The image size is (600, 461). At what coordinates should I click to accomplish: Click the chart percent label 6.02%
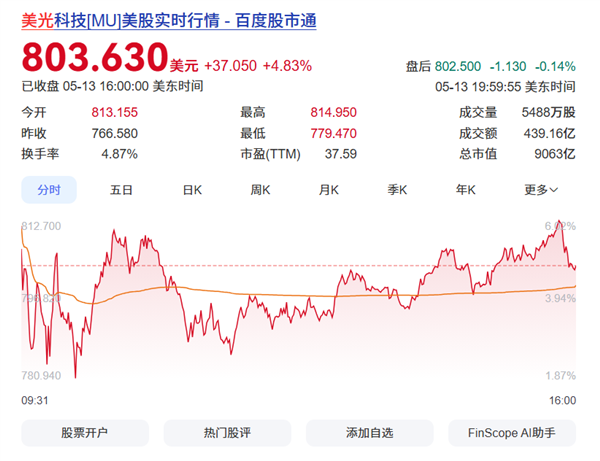point(560,226)
